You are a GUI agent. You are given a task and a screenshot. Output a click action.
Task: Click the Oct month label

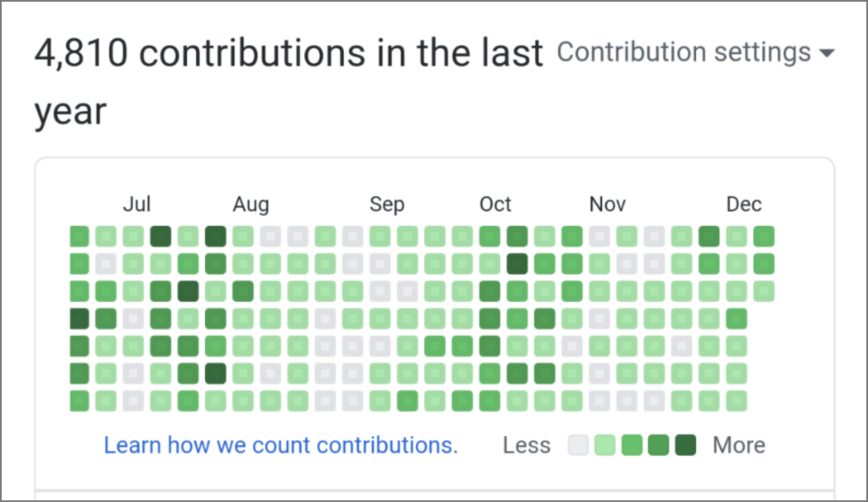495,204
